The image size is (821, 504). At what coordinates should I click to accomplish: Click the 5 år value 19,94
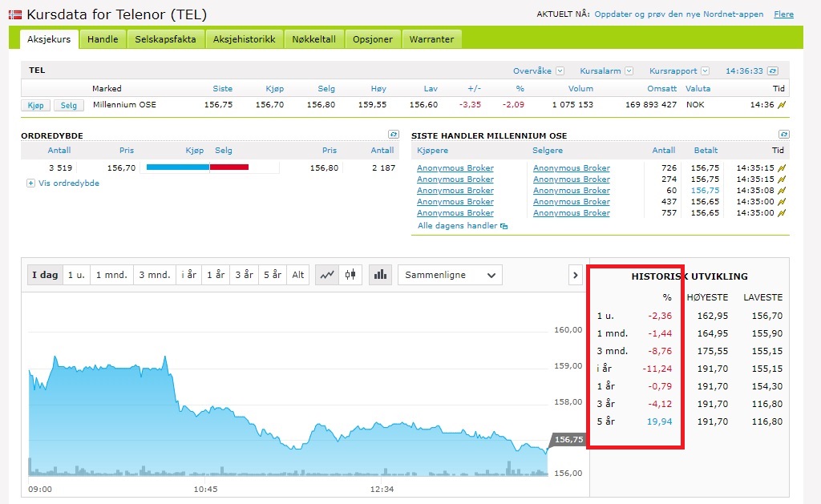(x=659, y=421)
